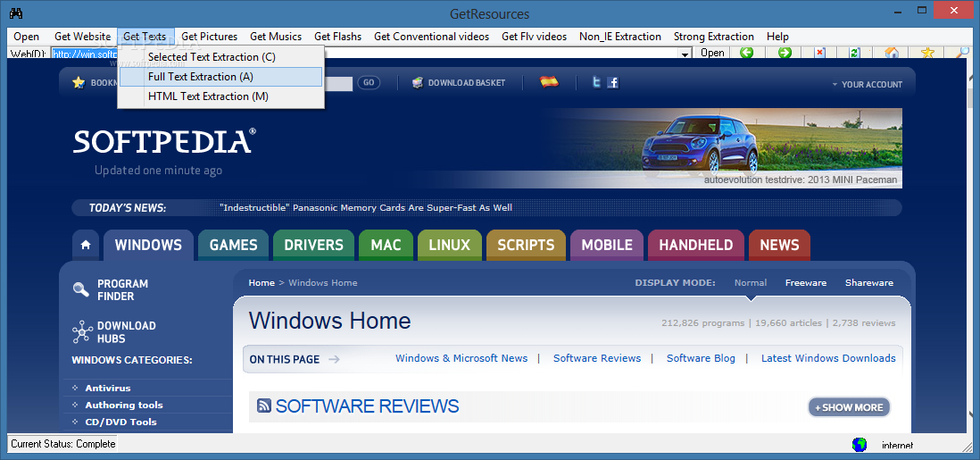This screenshot has width=980, height=460.
Task: Click the Stop loading icon with red X
Action: coord(819,54)
